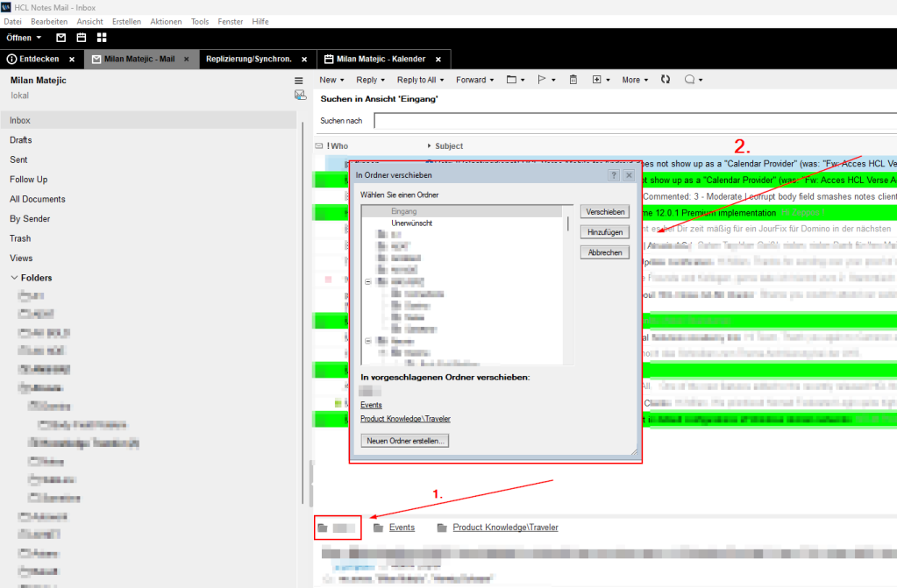Click the help question mark in dialog
Screen dimensions: 897x588
[614, 175]
